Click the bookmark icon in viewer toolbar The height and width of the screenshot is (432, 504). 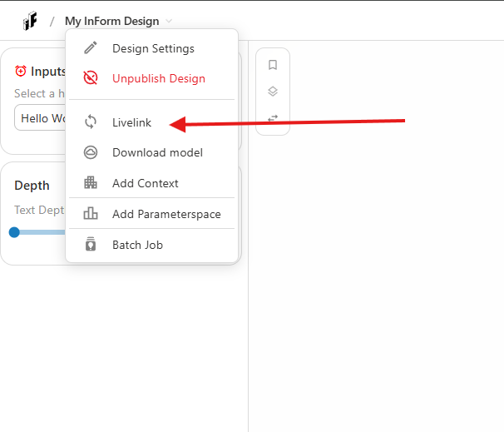pyautogui.click(x=273, y=65)
